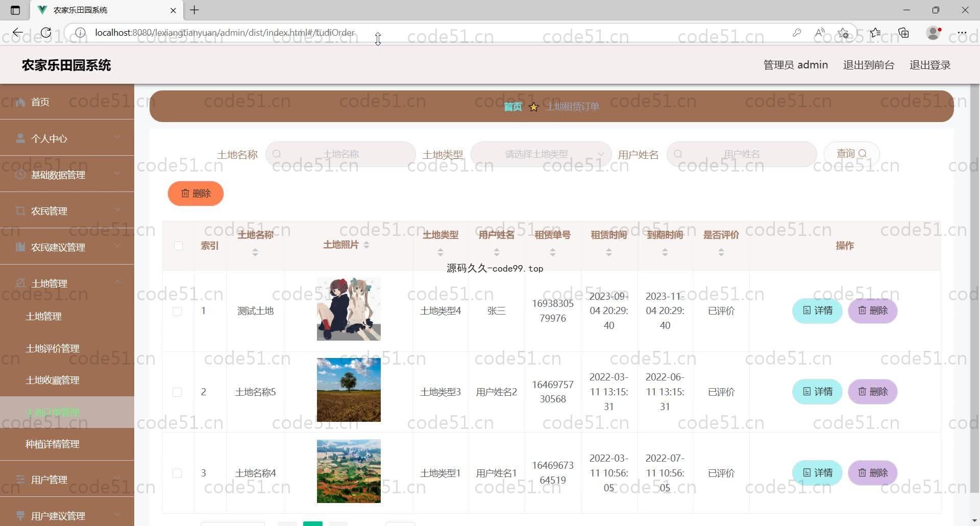This screenshot has width=980, height=526.
Task: Check the row checkbox for 土地名称4
Action: [177, 473]
